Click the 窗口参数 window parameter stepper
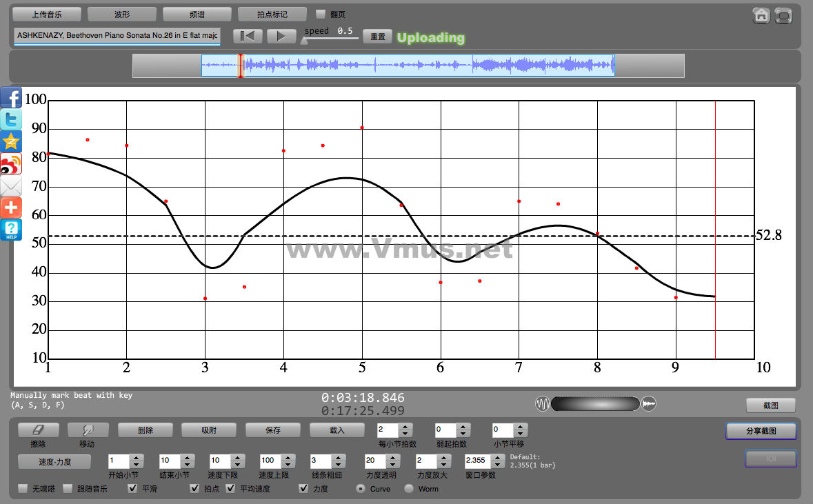The height and width of the screenshot is (504, 813). click(498, 460)
